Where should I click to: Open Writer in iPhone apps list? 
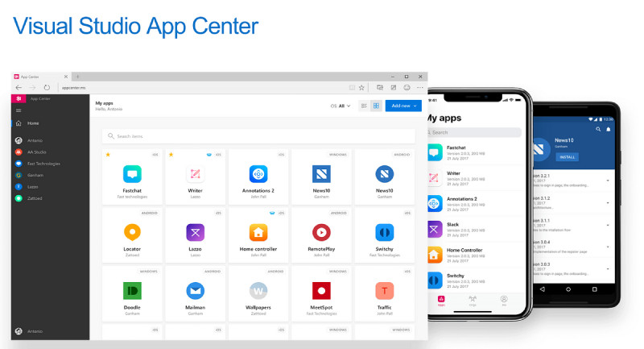point(476,178)
